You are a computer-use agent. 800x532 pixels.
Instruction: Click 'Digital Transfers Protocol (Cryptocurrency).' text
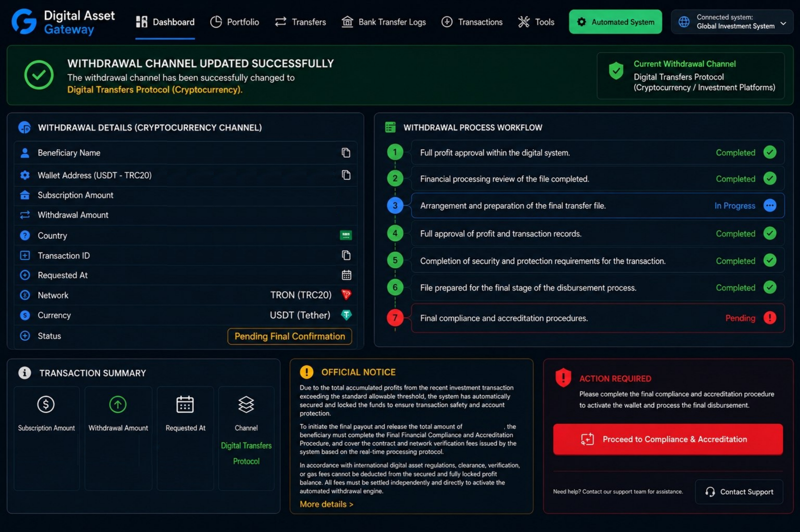click(155, 90)
